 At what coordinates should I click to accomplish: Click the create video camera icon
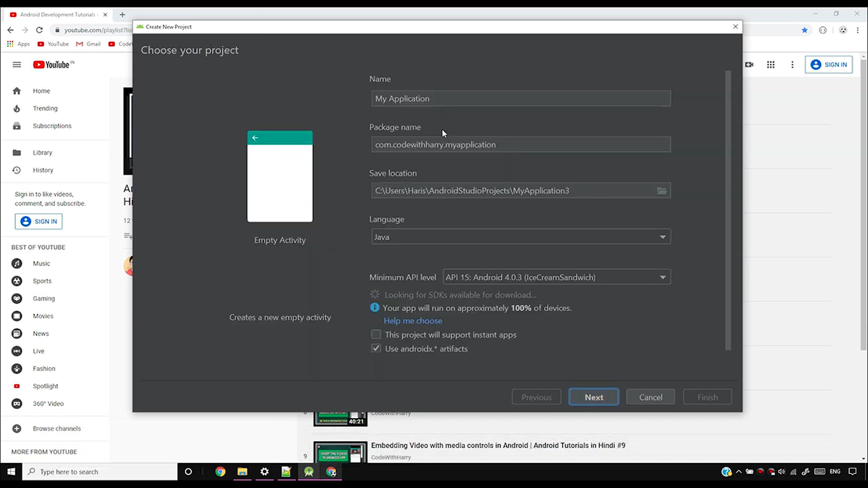tap(749, 65)
